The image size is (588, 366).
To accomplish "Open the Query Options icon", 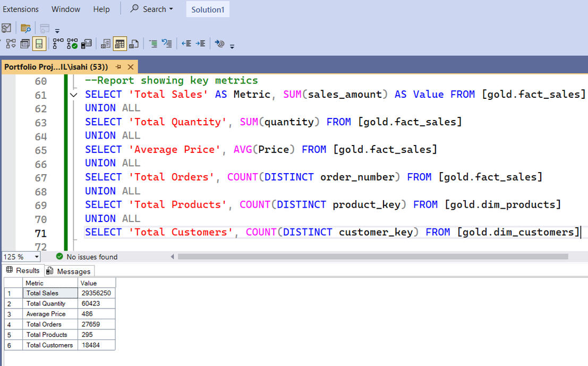I will click(24, 44).
